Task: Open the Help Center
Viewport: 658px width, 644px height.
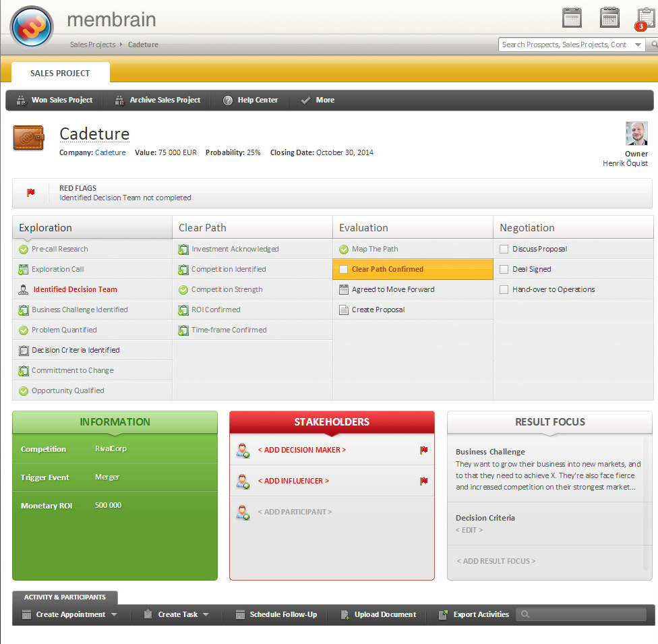Action: click(x=250, y=100)
